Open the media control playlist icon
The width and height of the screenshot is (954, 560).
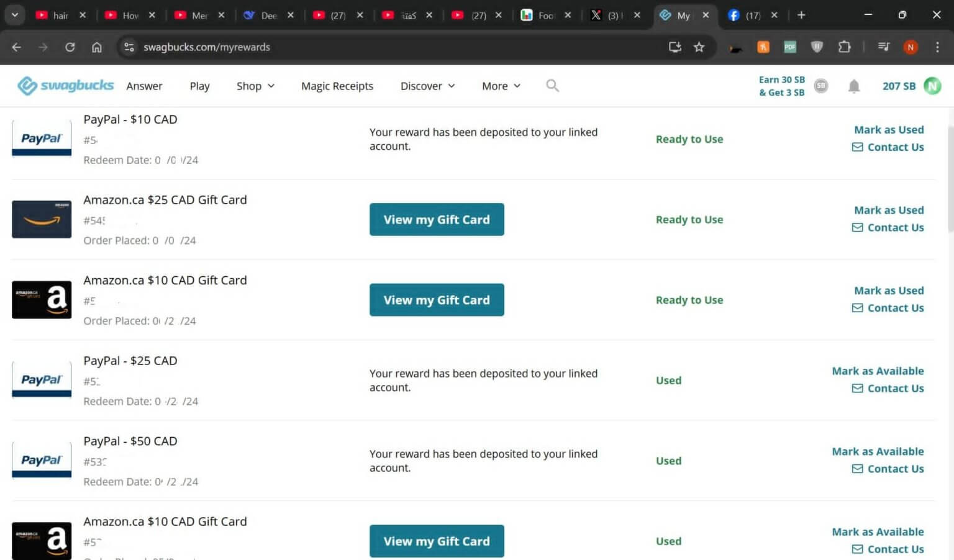(x=883, y=47)
